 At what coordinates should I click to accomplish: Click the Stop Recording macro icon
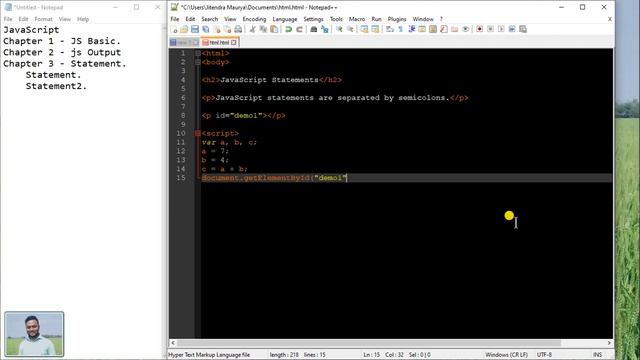(x=490, y=29)
